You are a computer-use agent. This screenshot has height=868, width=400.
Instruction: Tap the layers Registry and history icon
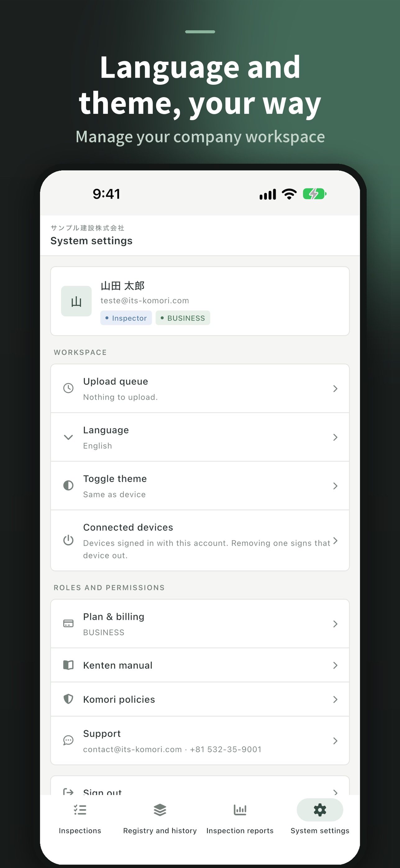[160, 810]
